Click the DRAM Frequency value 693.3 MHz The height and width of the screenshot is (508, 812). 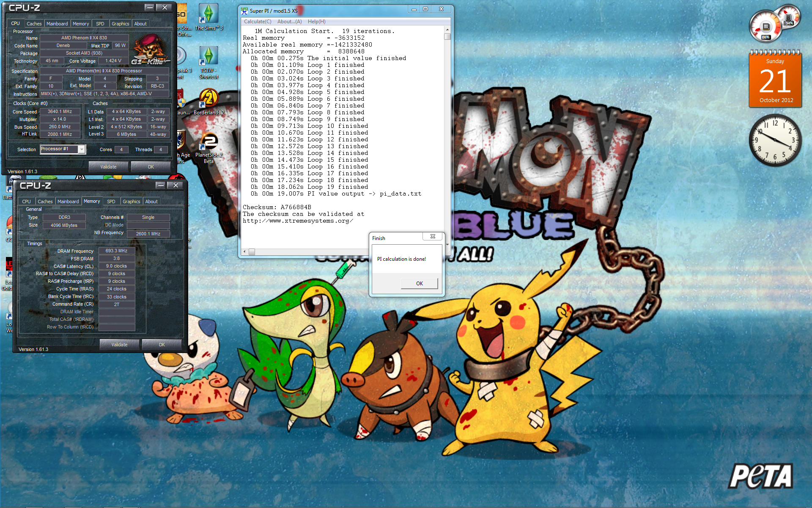pos(117,251)
